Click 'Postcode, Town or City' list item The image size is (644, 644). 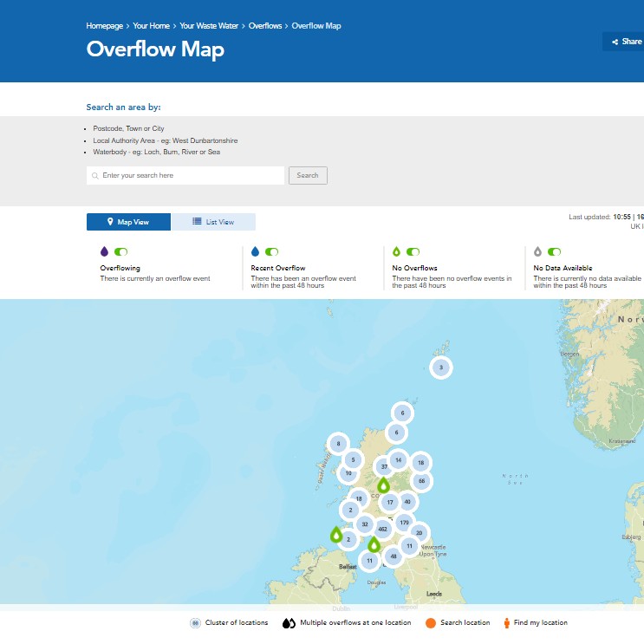[x=128, y=128]
